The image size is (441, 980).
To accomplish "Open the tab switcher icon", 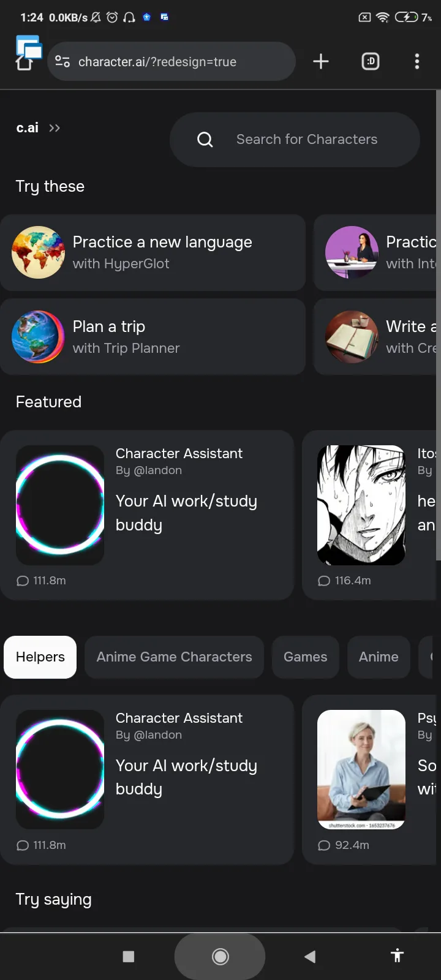I will point(371,61).
